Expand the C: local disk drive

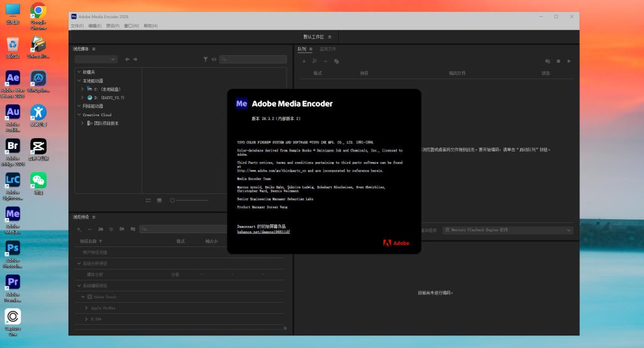(82, 89)
